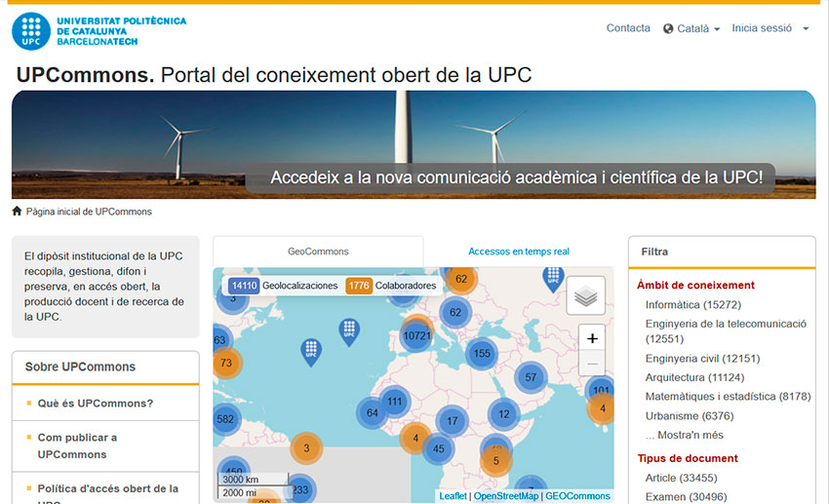Viewport: 829px width, 504px height.
Task: Click the orange 73 collaborators cluster
Action: click(226, 363)
